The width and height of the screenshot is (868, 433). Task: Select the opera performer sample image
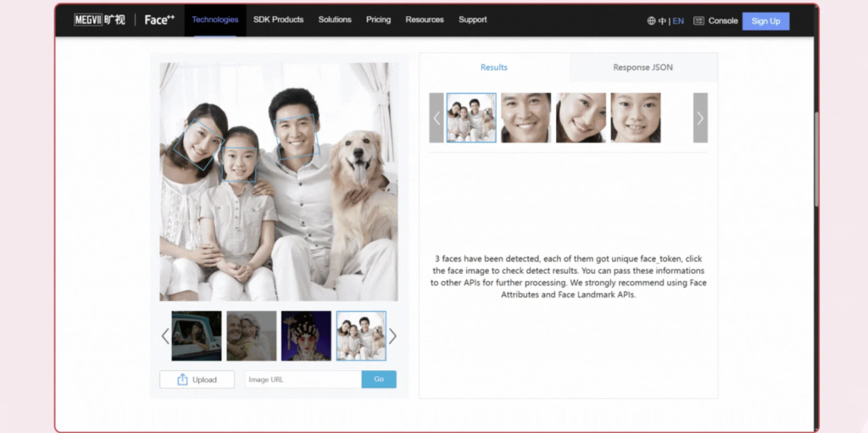(306, 336)
